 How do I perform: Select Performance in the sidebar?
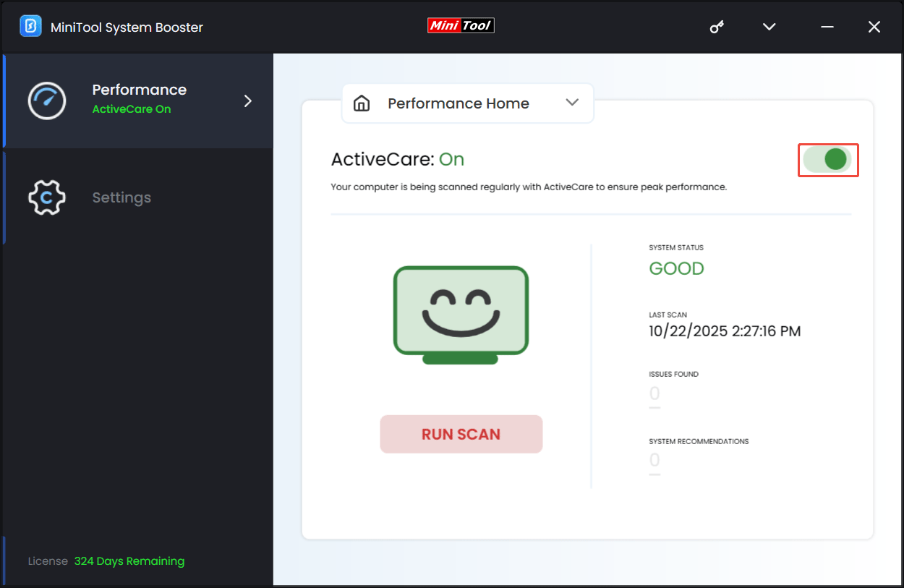(x=139, y=90)
